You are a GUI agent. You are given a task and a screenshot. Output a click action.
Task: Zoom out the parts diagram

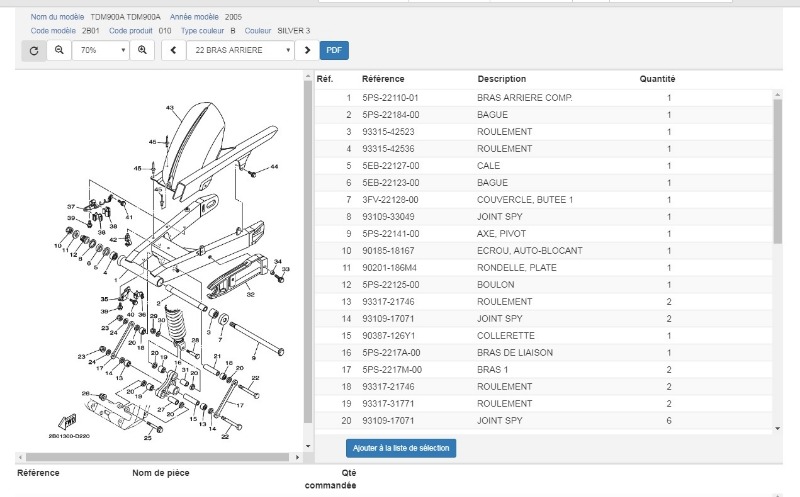click(x=59, y=49)
